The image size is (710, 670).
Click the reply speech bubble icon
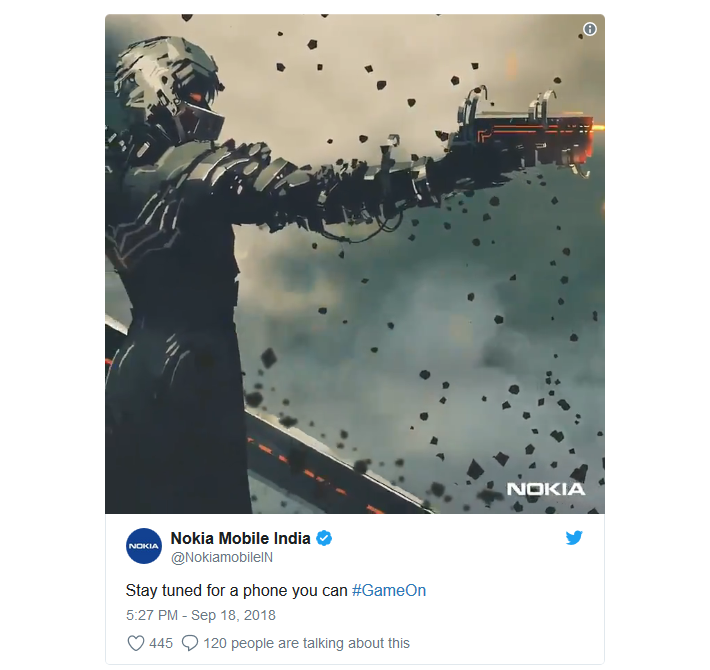click(190, 643)
